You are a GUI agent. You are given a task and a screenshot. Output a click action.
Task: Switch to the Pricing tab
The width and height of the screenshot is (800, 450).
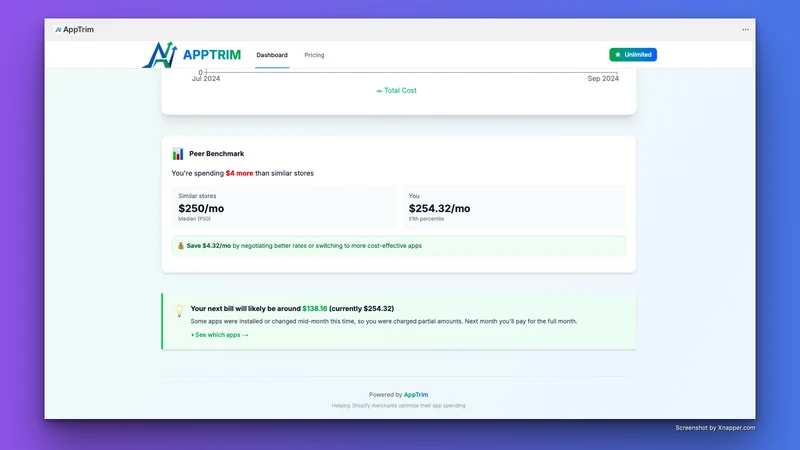[x=314, y=55]
